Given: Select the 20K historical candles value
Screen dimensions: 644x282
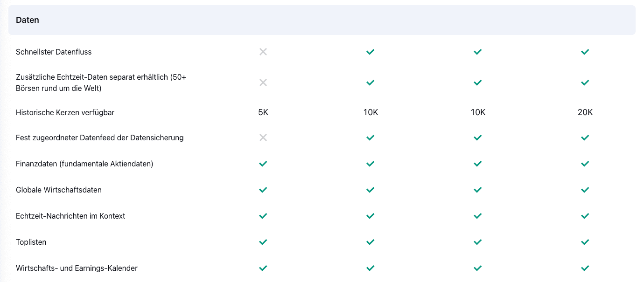Looking at the screenshot, I should (585, 112).
